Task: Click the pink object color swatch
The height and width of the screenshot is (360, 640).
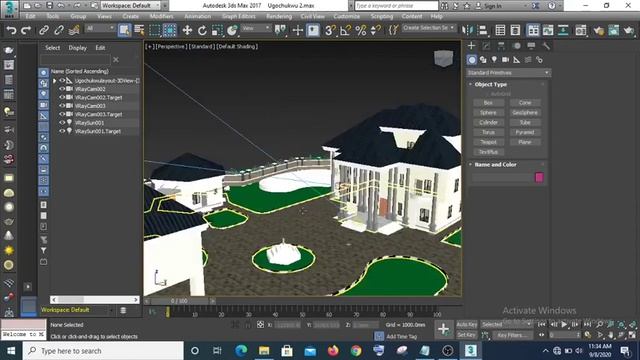Action: coord(539,177)
